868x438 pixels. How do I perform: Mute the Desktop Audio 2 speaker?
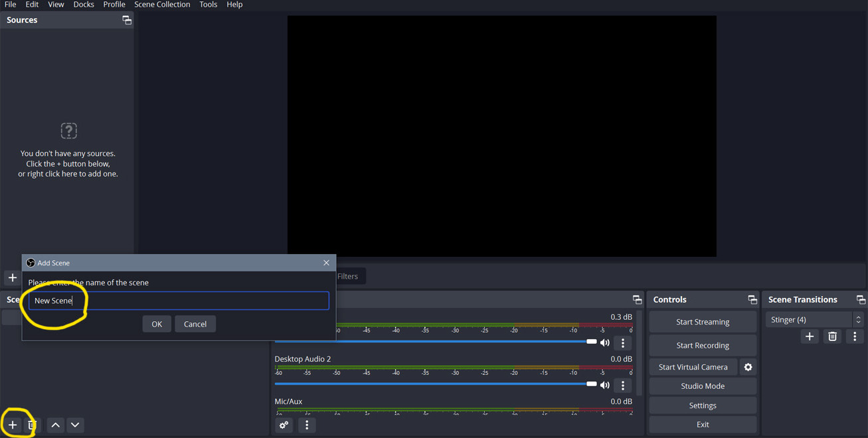pos(605,385)
